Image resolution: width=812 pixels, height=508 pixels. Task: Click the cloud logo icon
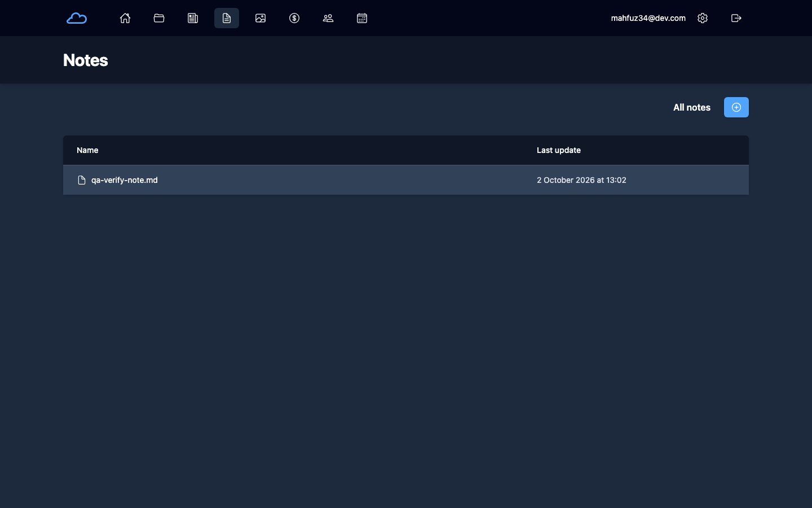tap(77, 18)
